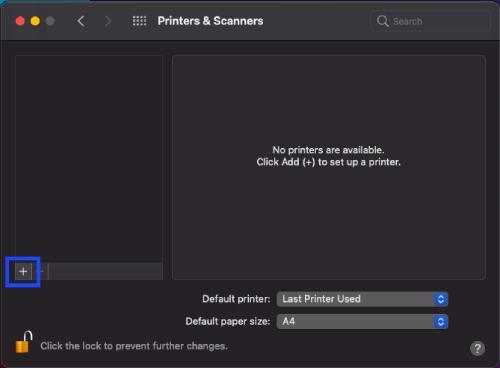Screen dimensions: 500x368
Task: Open the Default paper size A4 menu
Action: coord(362,322)
